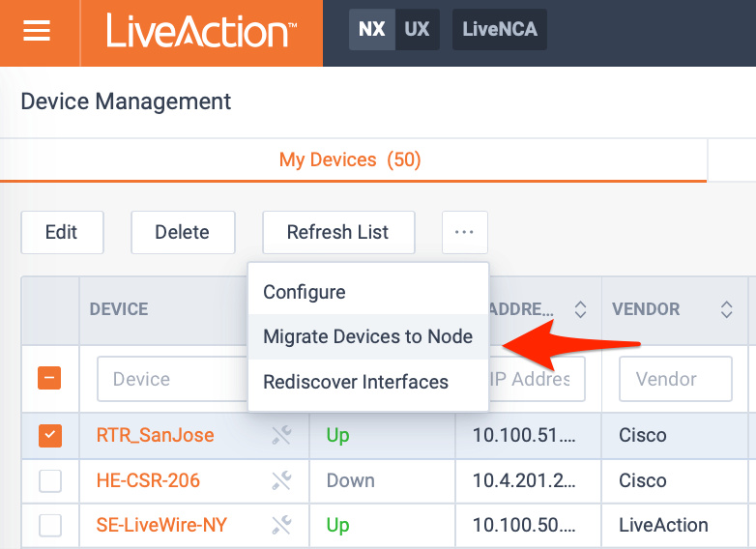Click the Down status of HE-CSR-206
This screenshot has width=756, height=549.
351,480
